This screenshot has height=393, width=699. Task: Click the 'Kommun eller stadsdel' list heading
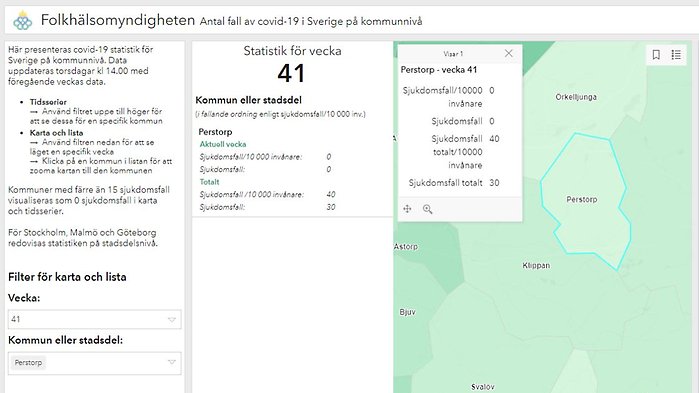249,100
